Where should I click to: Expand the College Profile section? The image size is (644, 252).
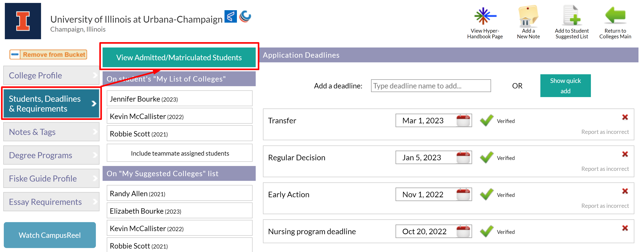tap(51, 75)
